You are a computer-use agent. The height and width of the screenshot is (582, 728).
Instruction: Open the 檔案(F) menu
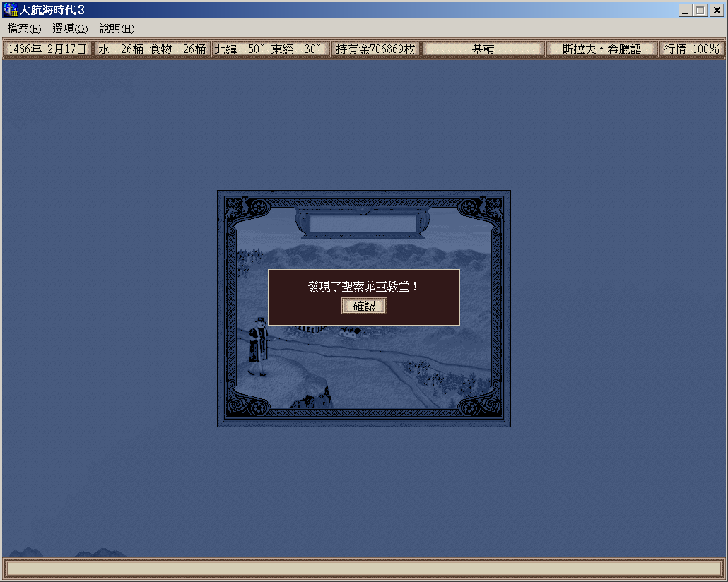24,29
